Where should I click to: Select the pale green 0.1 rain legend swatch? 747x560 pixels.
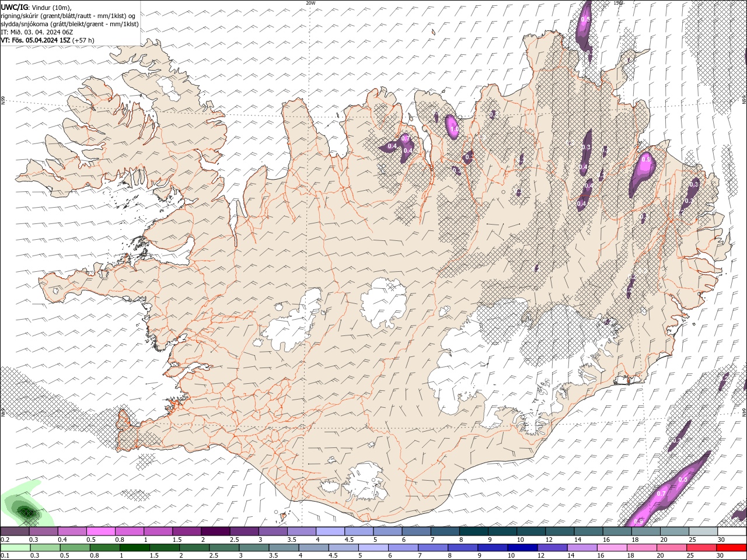[15, 548]
